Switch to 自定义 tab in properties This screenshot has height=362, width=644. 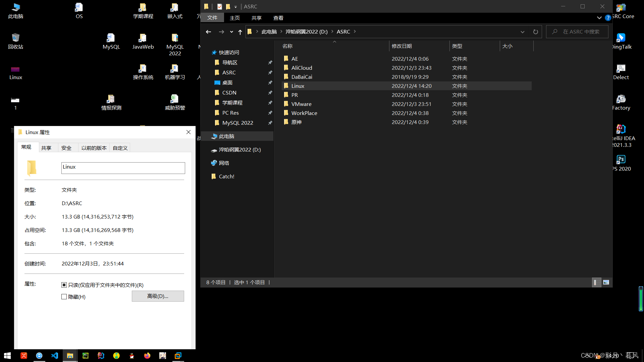120,148
